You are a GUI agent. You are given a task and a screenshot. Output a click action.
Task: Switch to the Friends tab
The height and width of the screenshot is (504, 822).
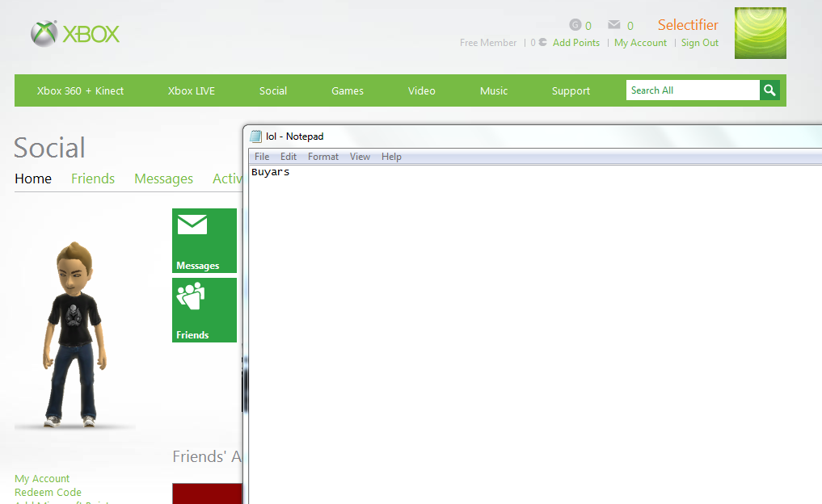(x=93, y=178)
